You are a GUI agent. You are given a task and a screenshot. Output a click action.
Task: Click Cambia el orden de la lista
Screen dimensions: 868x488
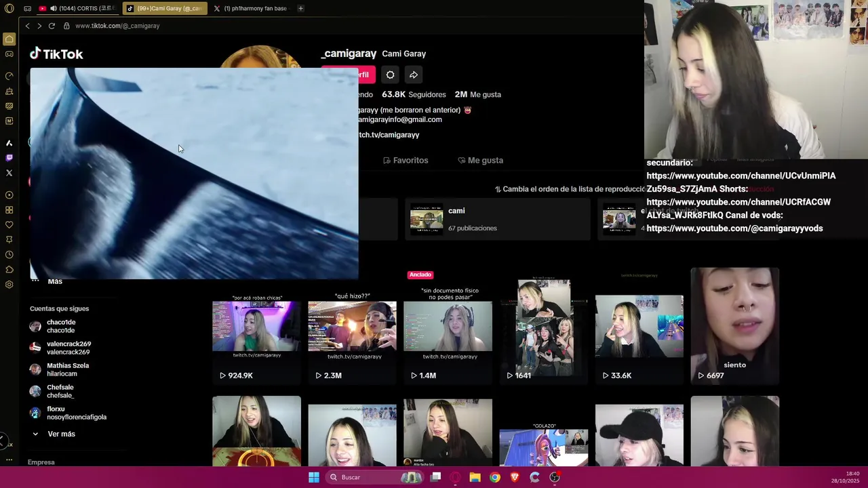click(569, 189)
